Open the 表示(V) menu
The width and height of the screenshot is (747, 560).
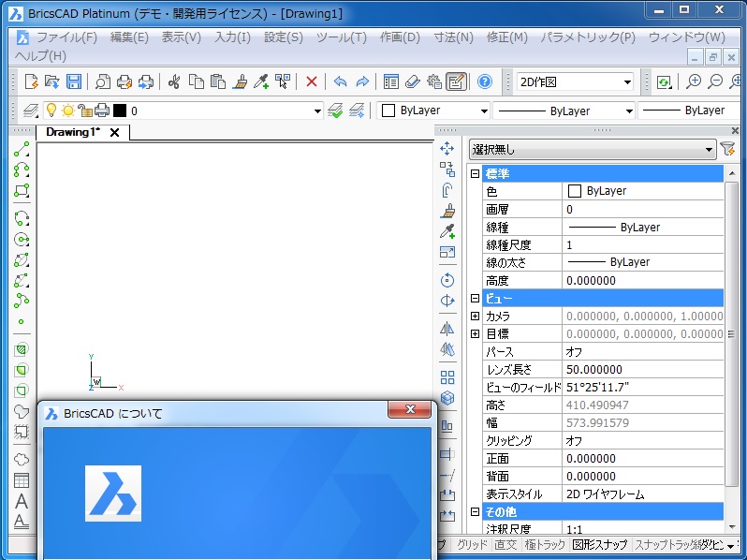point(181,37)
